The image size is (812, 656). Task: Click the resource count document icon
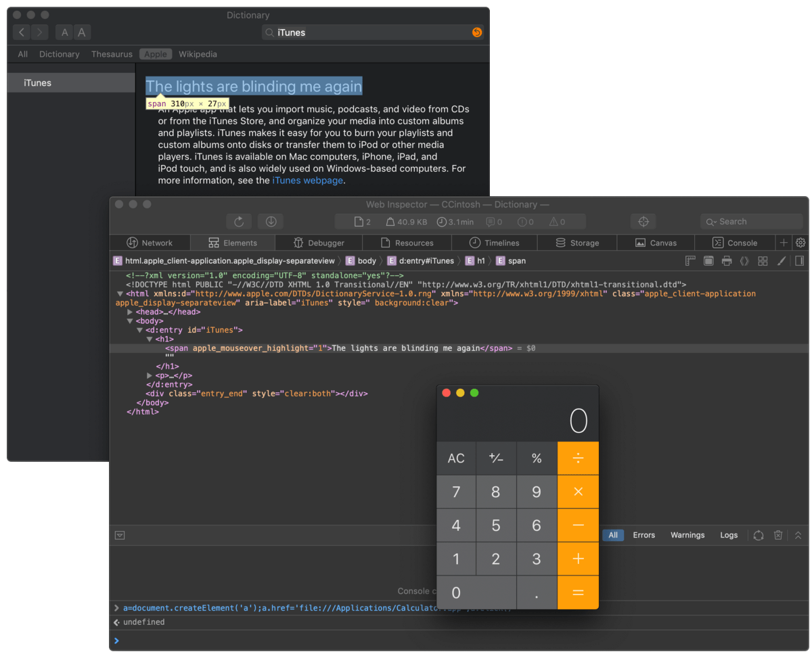(x=359, y=222)
